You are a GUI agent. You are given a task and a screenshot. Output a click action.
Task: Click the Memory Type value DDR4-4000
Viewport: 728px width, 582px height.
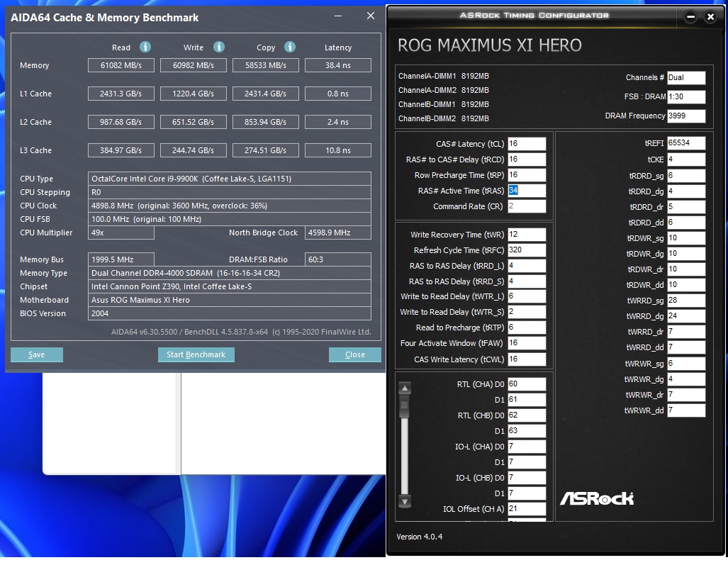[x=230, y=273]
